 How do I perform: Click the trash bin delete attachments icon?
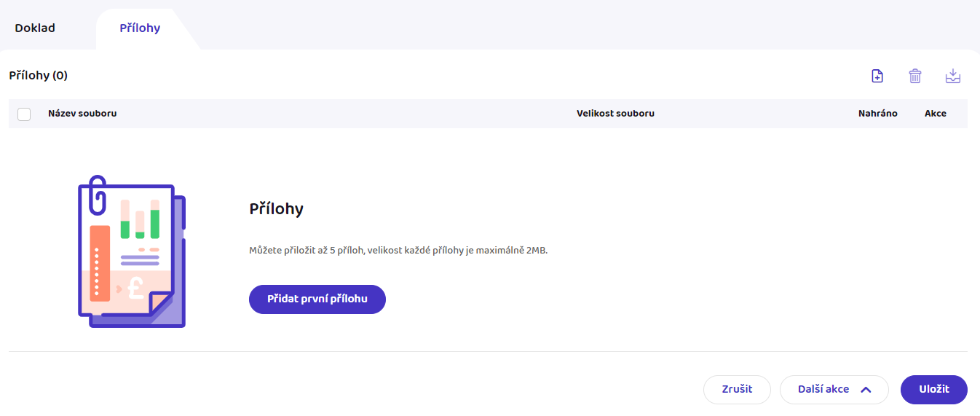[915, 76]
